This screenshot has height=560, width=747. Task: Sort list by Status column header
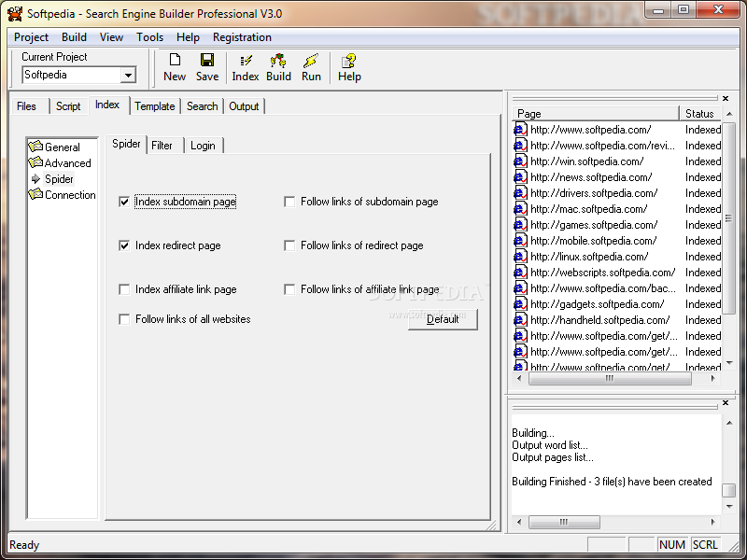[699, 113]
